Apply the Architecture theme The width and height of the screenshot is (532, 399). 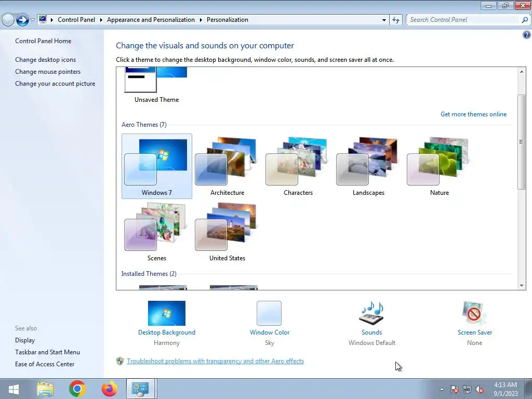[x=227, y=166]
